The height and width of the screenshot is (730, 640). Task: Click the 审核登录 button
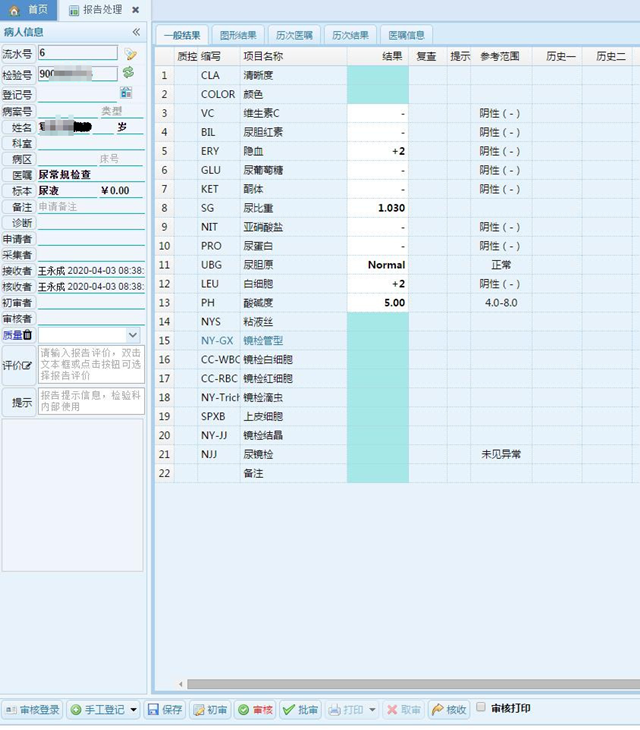pyautogui.click(x=32, y=710)
